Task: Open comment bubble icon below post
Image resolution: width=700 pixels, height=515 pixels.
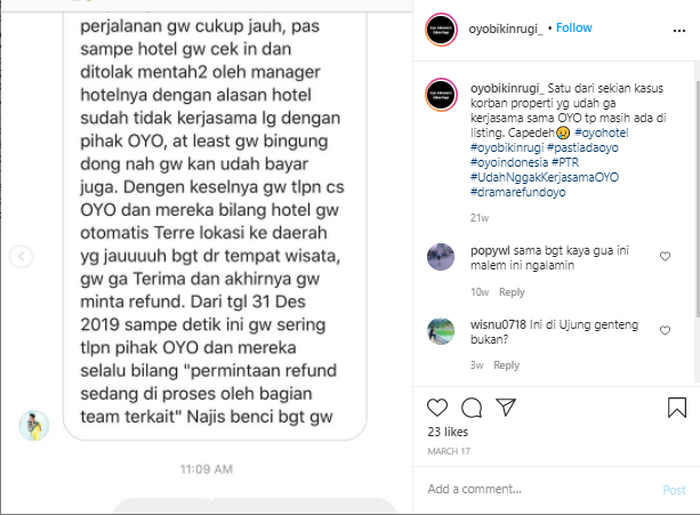Action: coord(471,407)
